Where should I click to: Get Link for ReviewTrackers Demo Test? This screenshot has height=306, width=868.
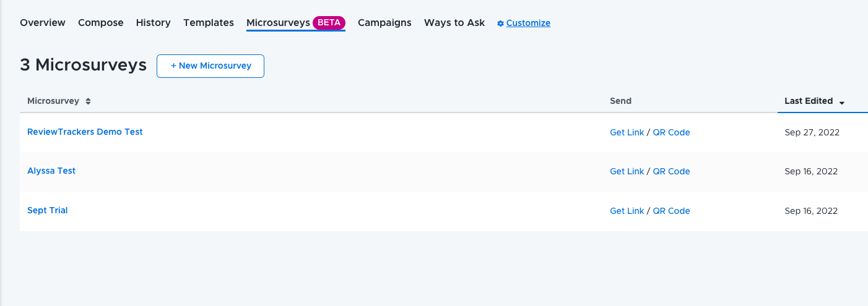click(627, 132)
